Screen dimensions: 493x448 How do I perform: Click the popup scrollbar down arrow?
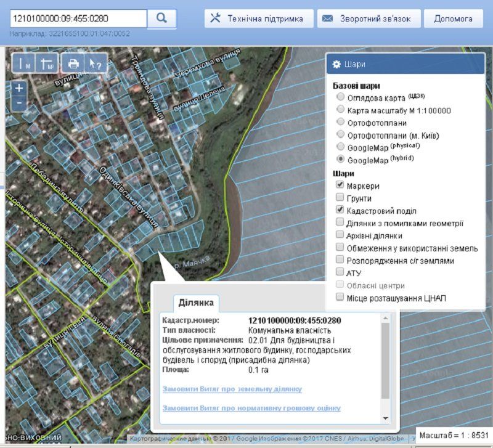(386, 418)
